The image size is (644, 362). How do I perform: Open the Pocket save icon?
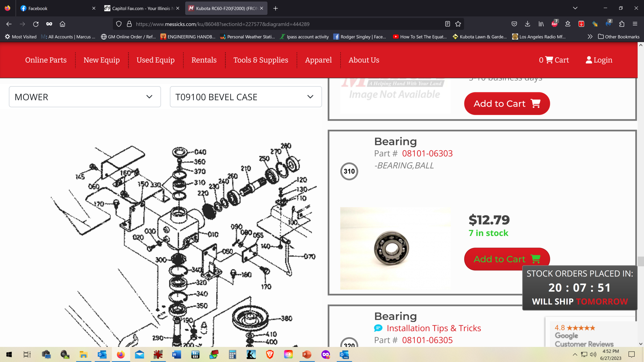pyautogui.click(x=514, y=24)
